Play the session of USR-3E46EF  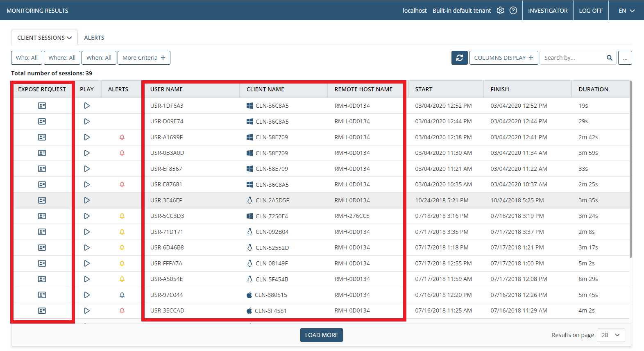87,200
